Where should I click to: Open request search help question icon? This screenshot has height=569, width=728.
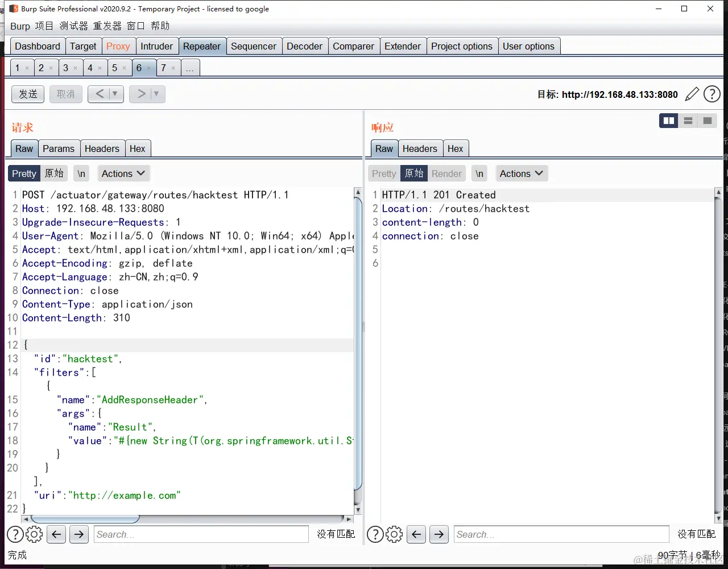tap(15, 534)
